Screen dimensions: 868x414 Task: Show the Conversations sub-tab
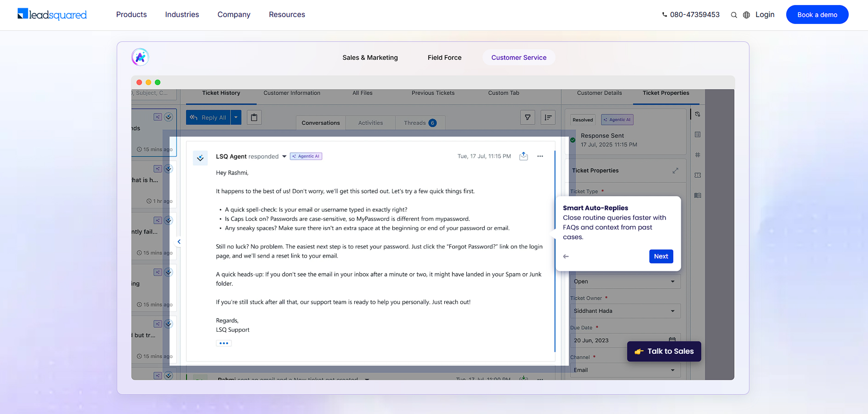pos(321,123)
